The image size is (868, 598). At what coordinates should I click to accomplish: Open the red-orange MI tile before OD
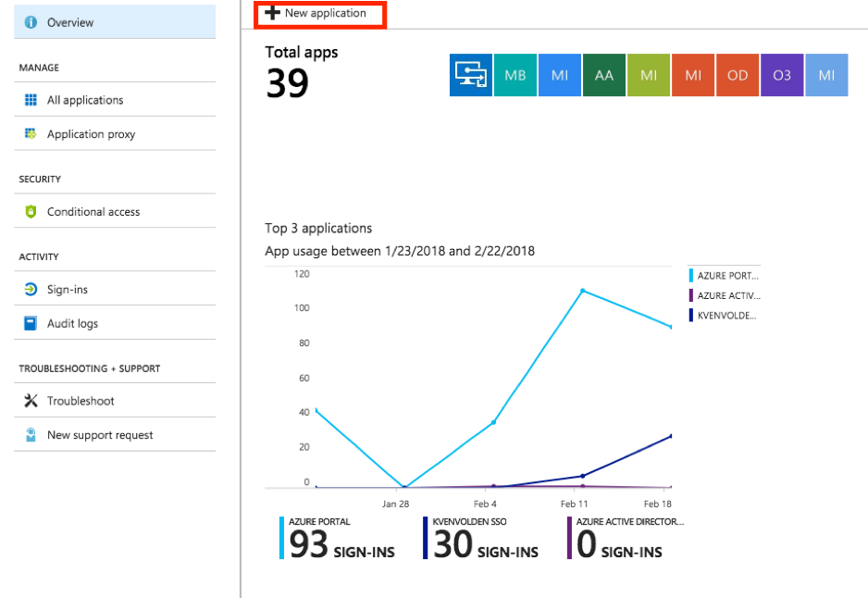pos(693,75)
